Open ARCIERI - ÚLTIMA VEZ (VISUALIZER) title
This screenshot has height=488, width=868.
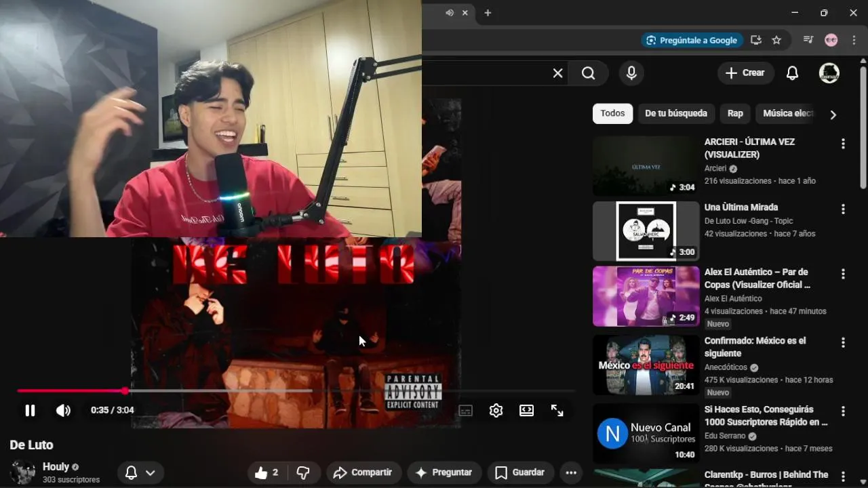(x=749, y=148)
